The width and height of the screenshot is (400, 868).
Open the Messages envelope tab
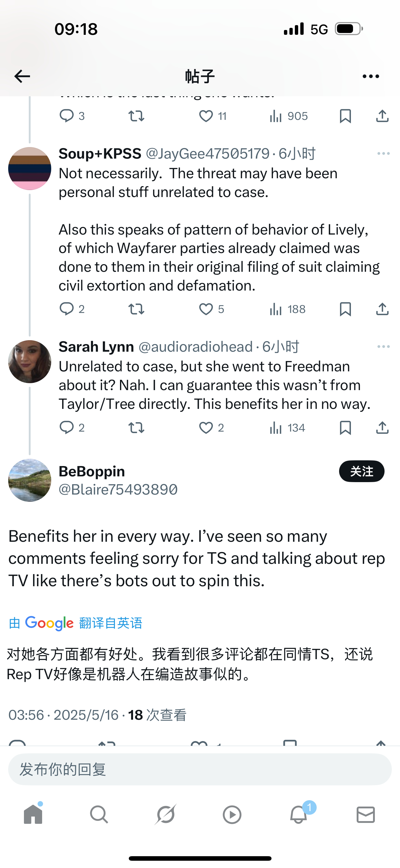click(x=365, y=815)
